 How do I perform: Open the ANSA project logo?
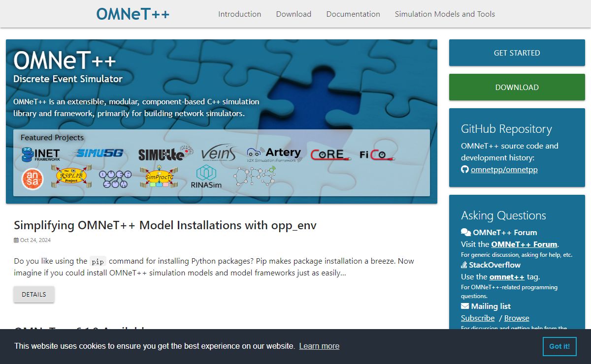pyautogui.click(x=33, y=179)
